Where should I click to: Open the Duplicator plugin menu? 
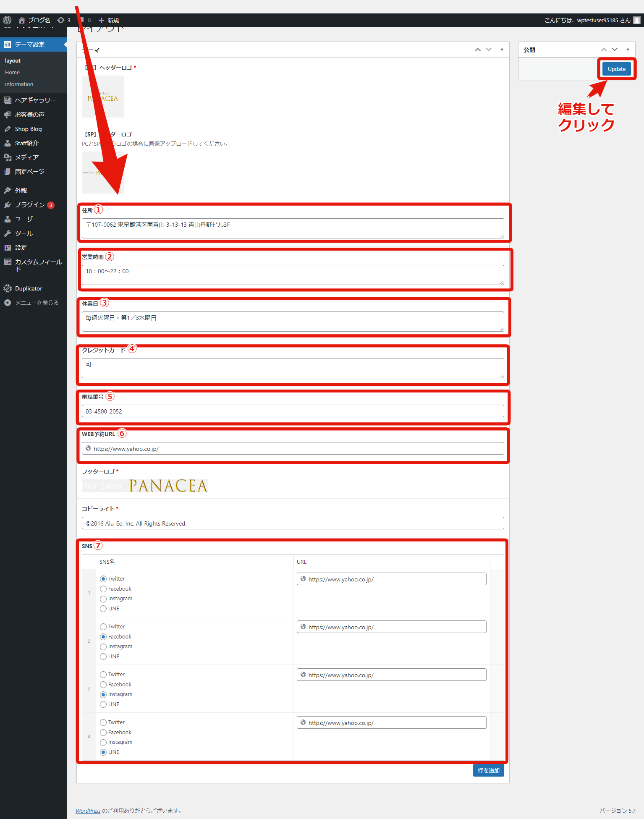29,288
